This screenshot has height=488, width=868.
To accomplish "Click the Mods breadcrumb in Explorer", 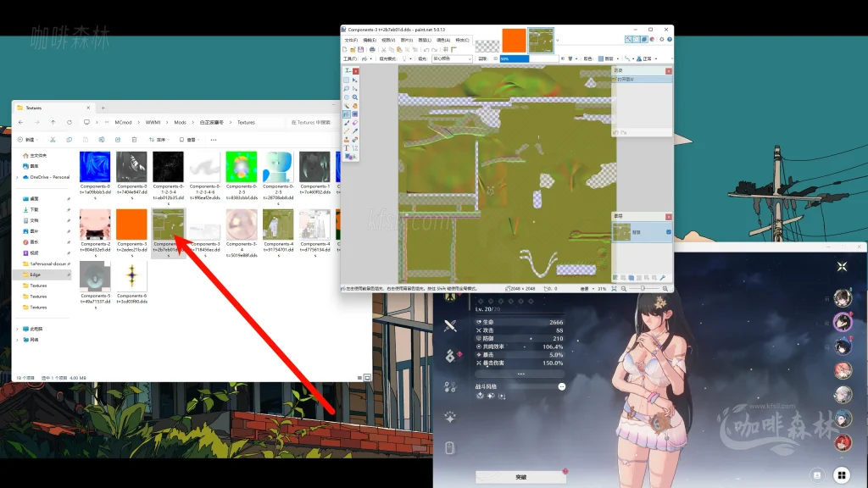I will tap(180, 122).
